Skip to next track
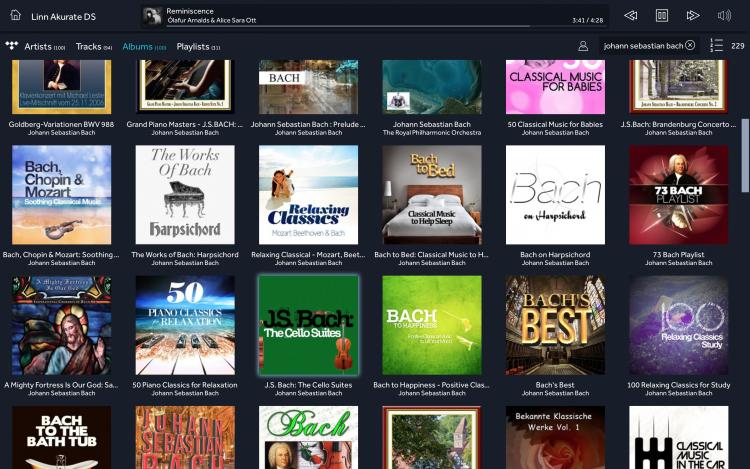The height and width of the screenshot is (469, 750). pos(693,16)
